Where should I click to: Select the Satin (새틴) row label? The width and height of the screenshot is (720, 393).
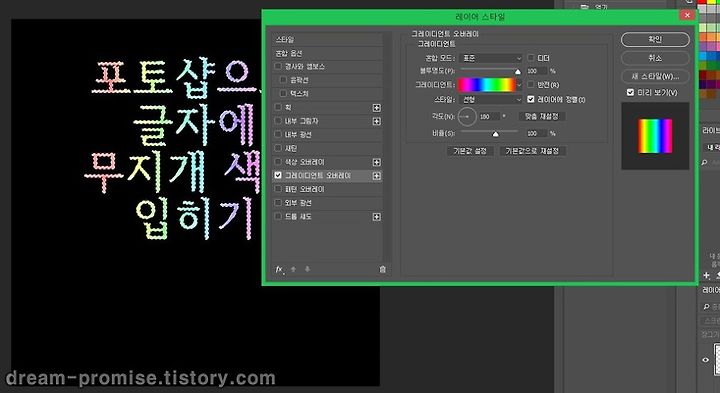[291, 148]
